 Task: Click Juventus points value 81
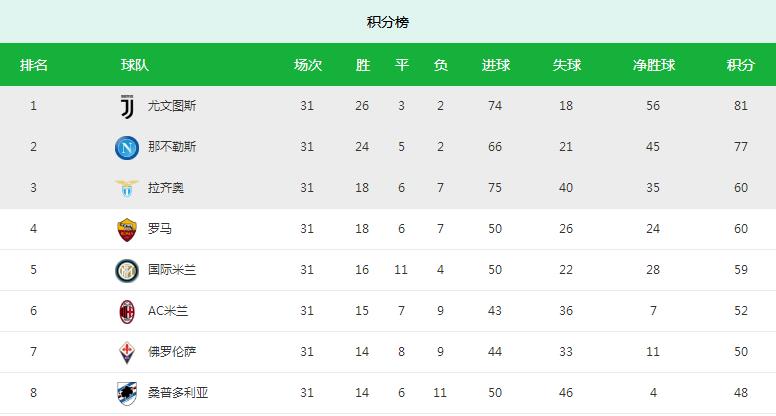coord(740,106)
